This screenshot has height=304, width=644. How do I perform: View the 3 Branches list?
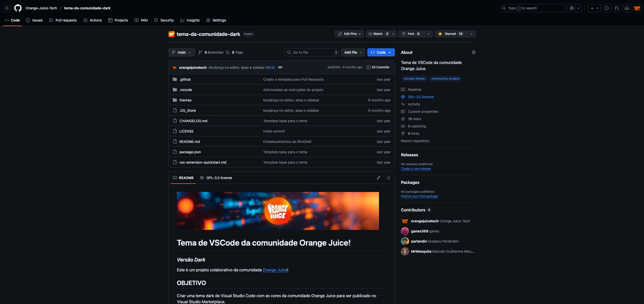(x=211, y=52)
